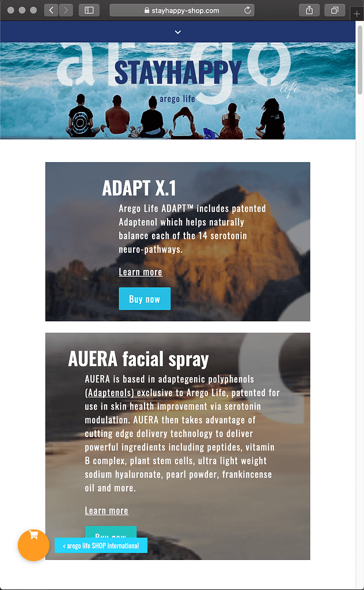Screen dimensions: 364x590
Task: Click the stayhappy-shop.com address bar
Action: pyautogui.click(x=182, y=10)
